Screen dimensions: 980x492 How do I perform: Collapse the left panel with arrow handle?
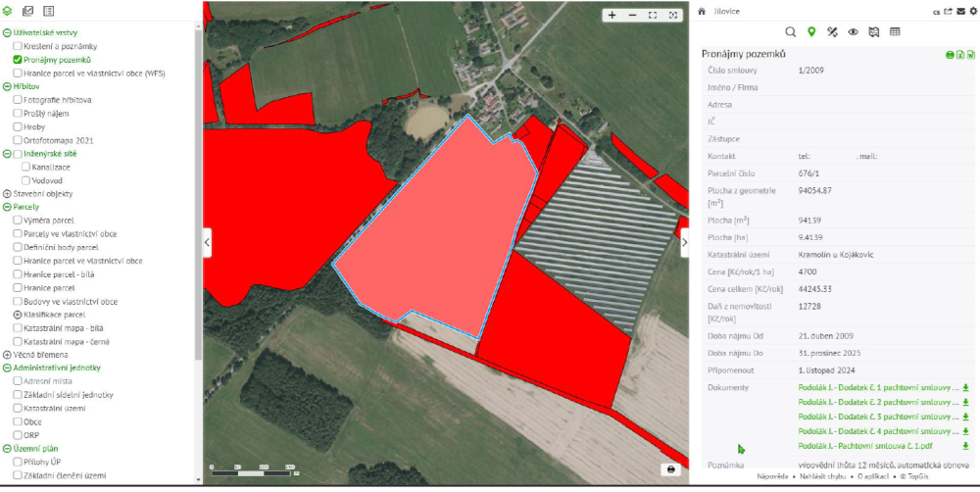point(207,243)
